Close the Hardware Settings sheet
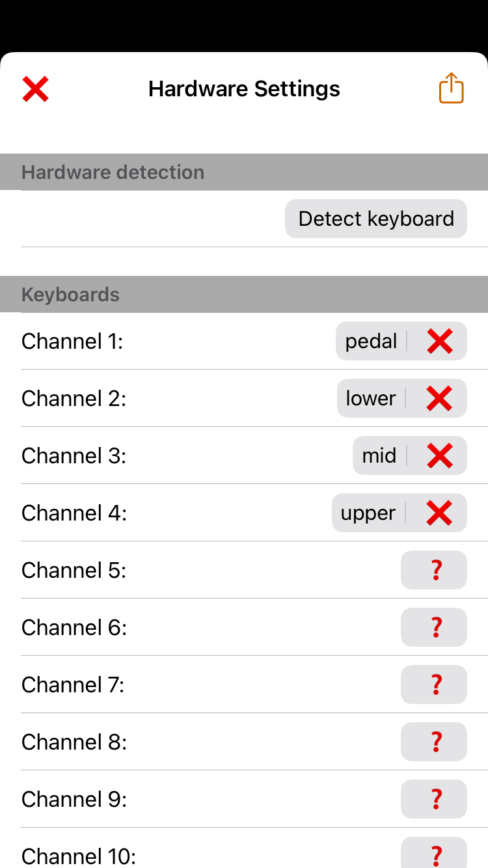Screen dimensions: 488x868 tap(36, 88)
